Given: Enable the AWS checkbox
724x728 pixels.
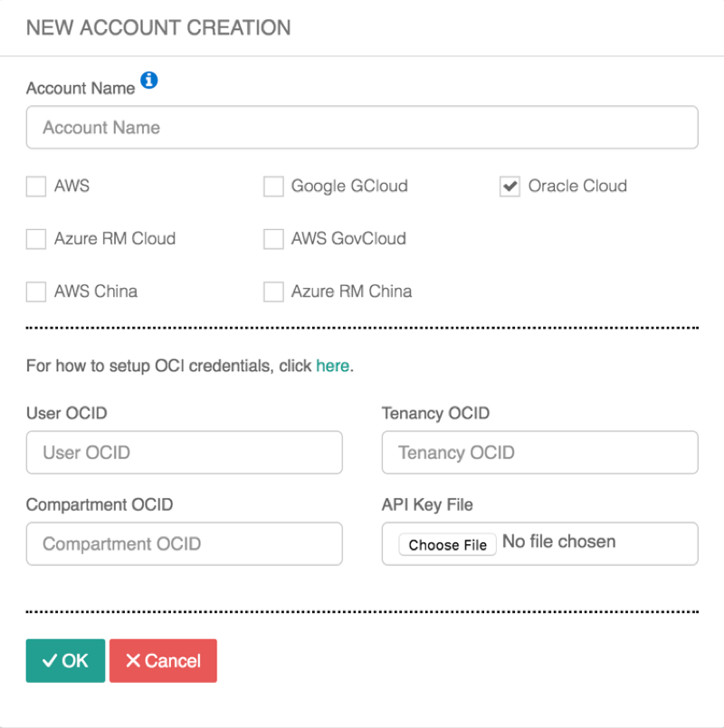Looking at the screenshot, I should coord(35,186).
